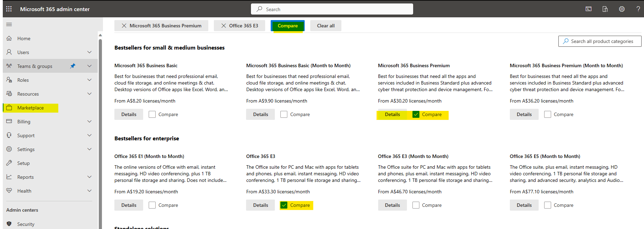This screenshot has height=229, width=644.
Task: Click the Marketplace bag icon
Action: pos(9,107)
